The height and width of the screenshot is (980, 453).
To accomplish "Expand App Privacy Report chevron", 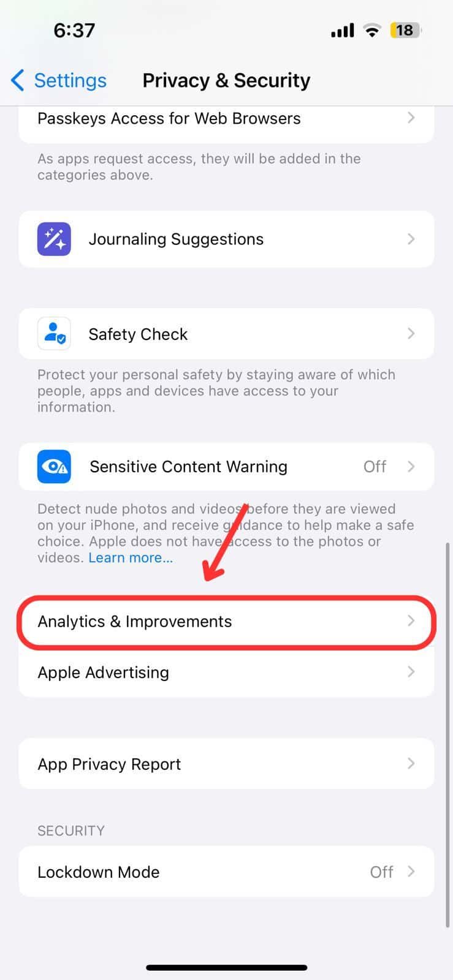I will 411,764.
